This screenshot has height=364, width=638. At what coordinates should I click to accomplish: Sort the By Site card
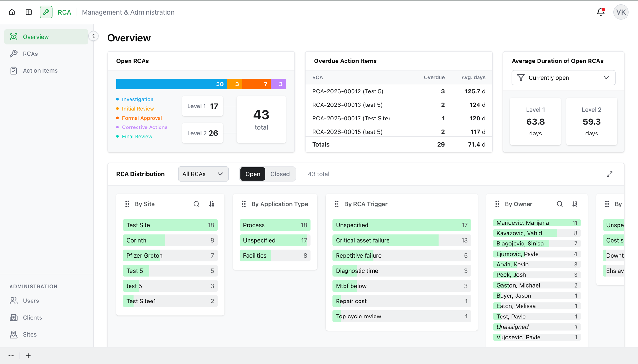(x=211, y=204)
